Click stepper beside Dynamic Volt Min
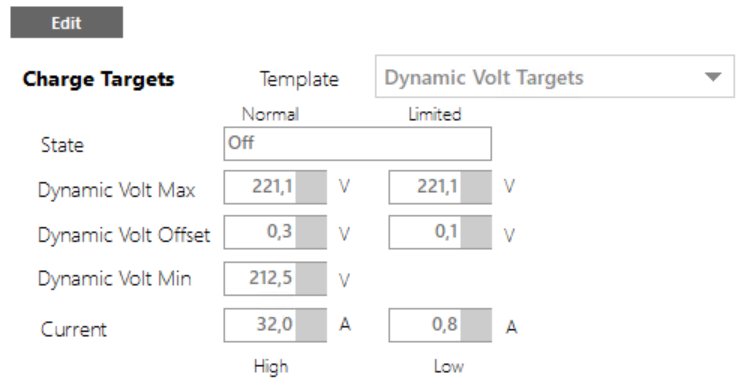 pos(311,279)
